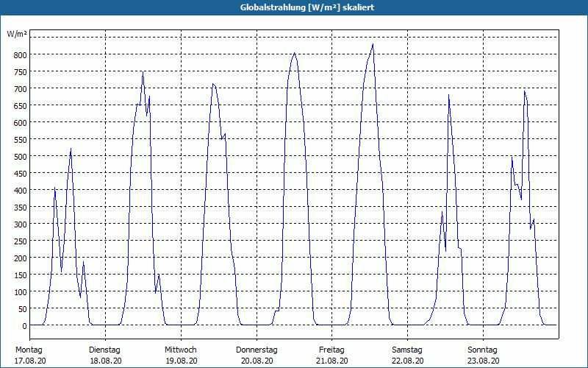Select the date 20.08.20
Viewport: 588px width, 368px height.
[x=257, y=361]
